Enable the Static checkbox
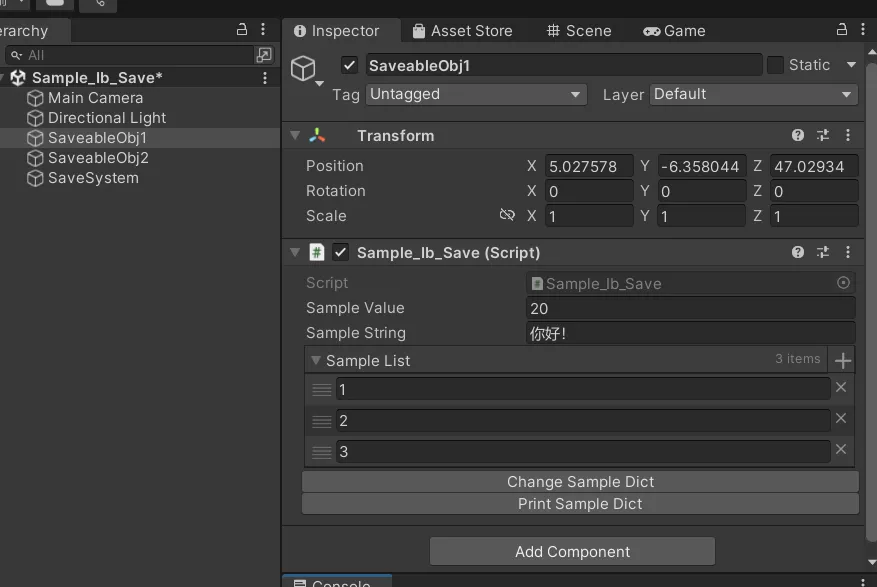 coord(775,65)
